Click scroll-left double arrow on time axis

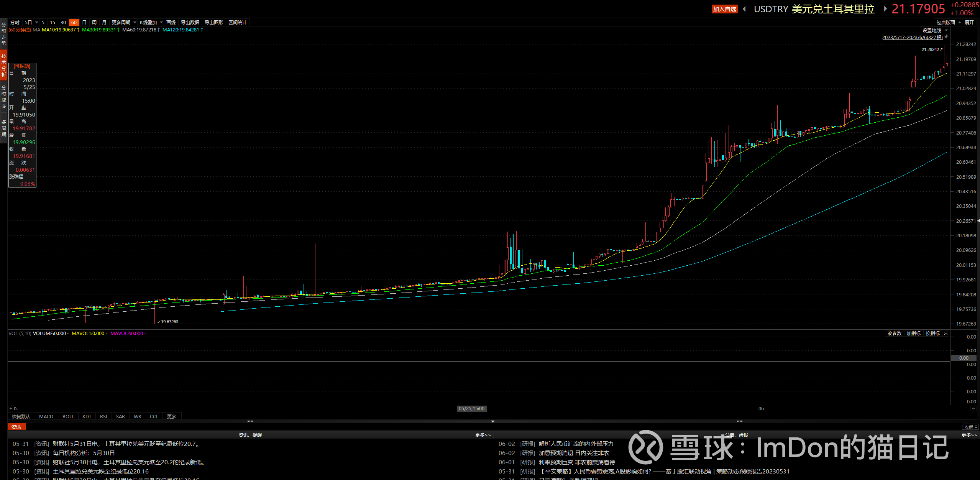(x=11, y=409)
